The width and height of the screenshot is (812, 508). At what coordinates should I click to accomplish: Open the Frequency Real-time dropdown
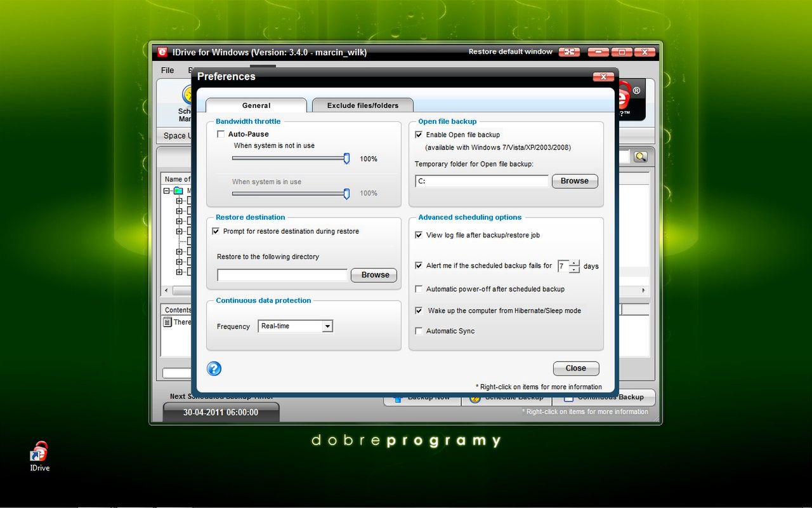tap(327, 326)
